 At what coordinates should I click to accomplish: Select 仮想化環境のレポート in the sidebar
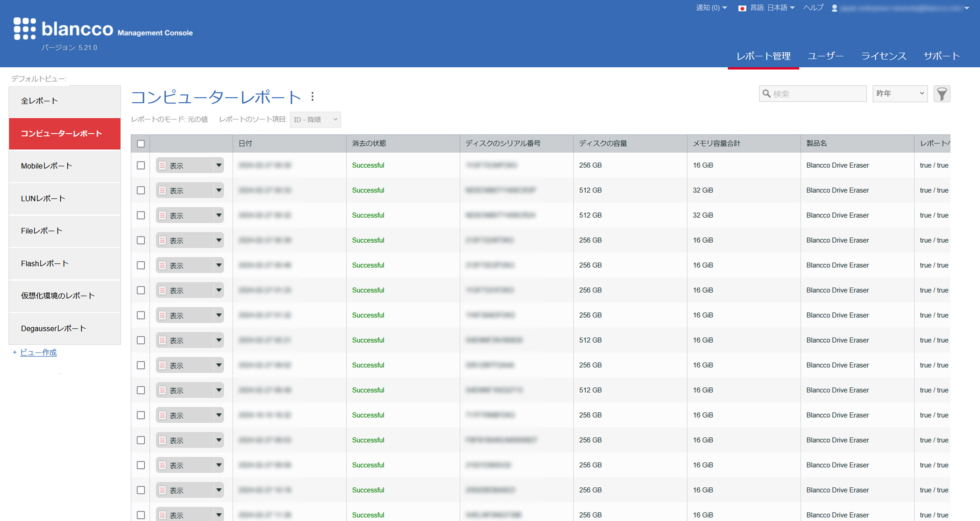(65, 296)
